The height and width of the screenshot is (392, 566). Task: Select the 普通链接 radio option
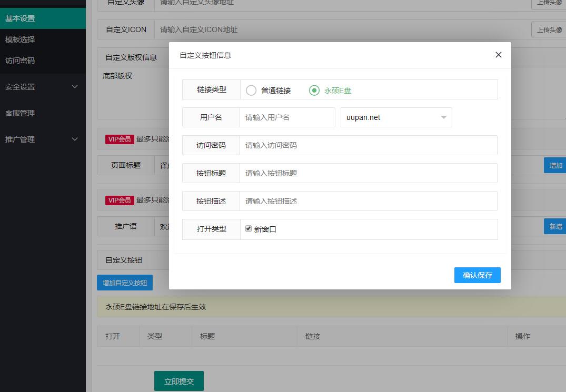[x=252, y=91]
